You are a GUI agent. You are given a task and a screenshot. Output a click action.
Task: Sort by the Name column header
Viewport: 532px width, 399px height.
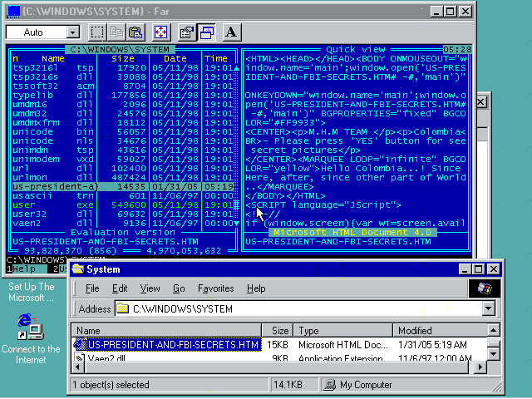pyautogui.click(x=166, y=331)
